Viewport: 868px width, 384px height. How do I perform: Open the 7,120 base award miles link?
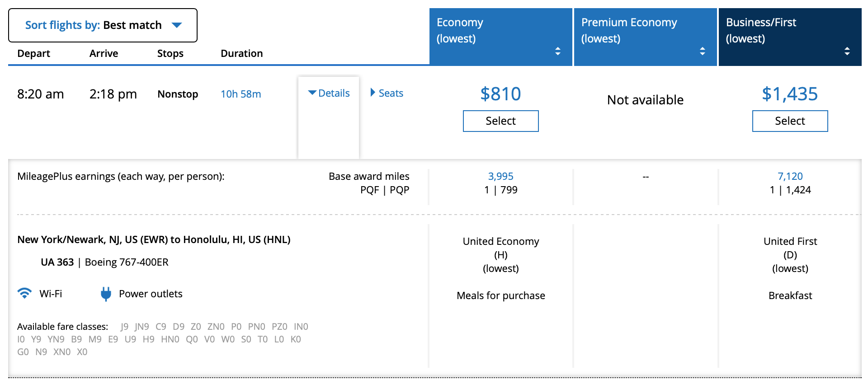click(790, 176)
